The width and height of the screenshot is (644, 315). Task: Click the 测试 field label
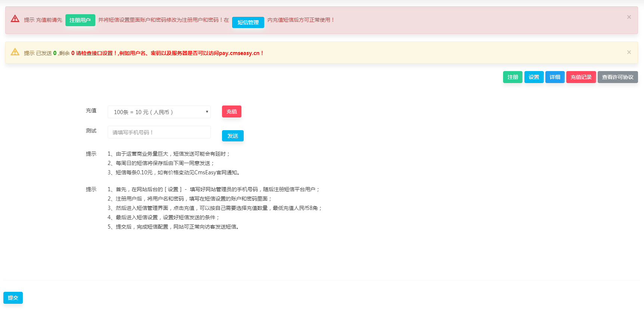tap(91, 131)
